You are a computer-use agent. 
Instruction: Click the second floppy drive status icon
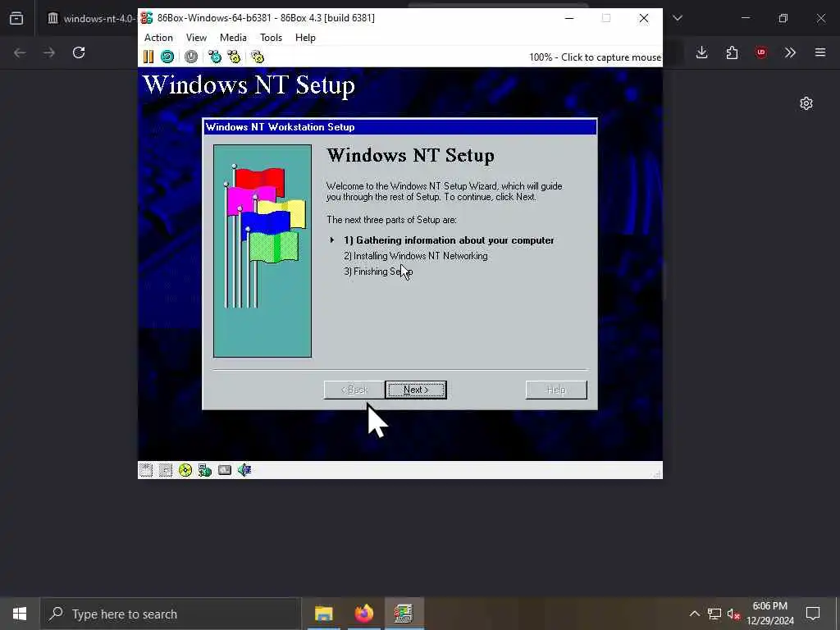click(166, 470)
